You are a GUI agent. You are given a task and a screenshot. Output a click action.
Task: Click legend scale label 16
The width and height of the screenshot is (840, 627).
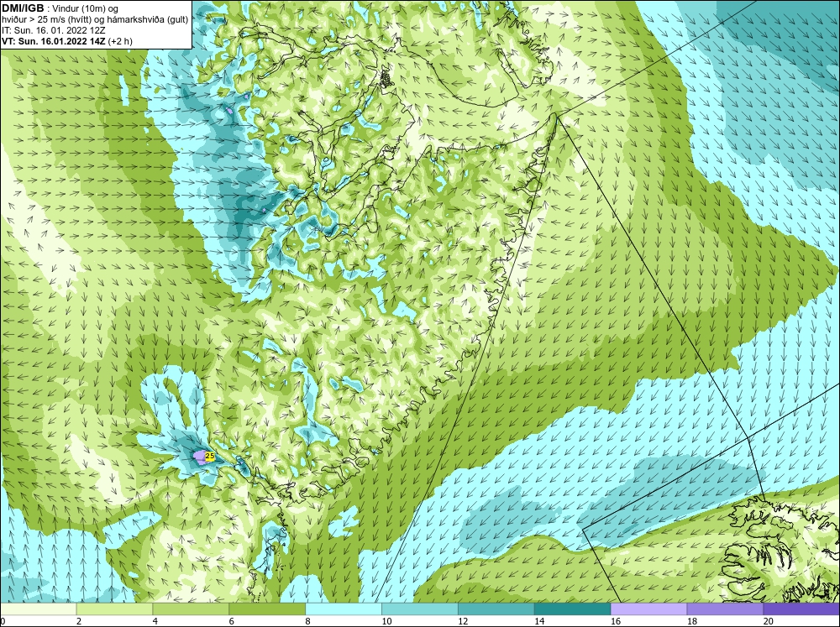[616, 621]
